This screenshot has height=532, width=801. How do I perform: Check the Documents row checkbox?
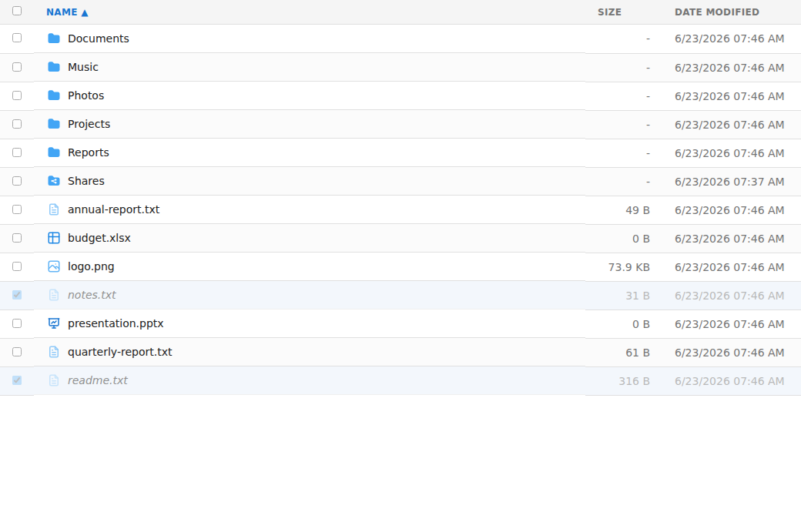click(x=17, y=38)
